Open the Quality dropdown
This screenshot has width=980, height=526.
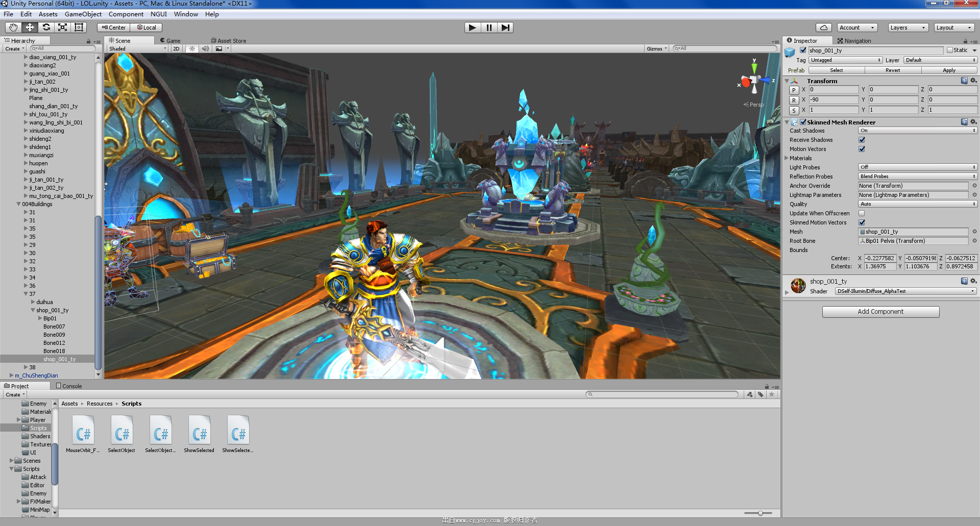pos(917,204)
